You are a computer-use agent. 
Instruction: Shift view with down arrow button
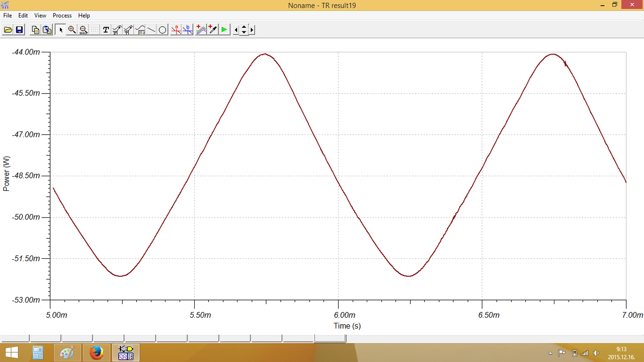coord(244,33)
